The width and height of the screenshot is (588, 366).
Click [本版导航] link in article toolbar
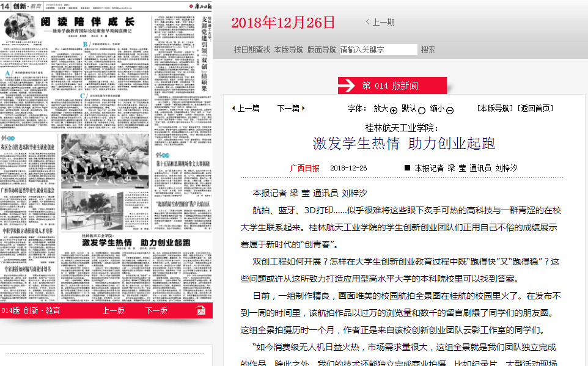[496, 108]
